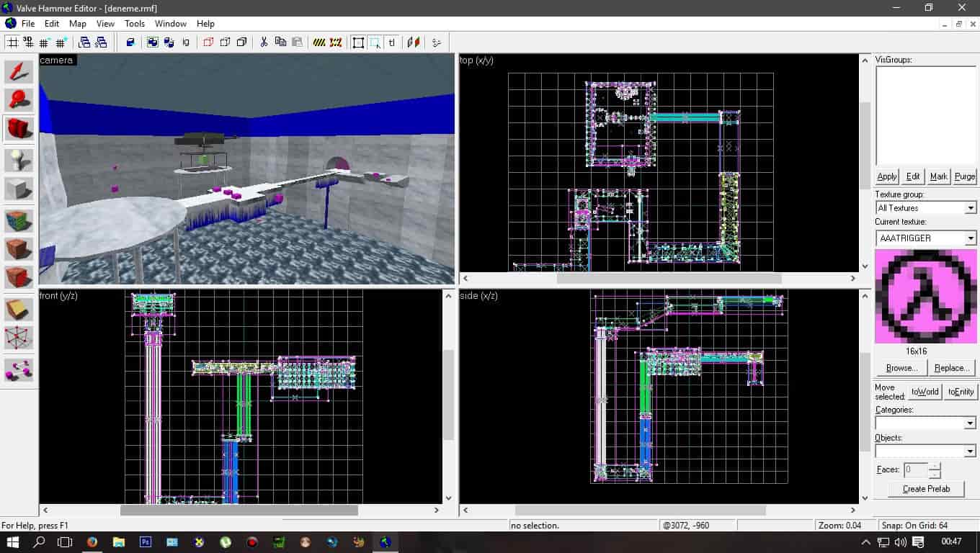This screenshot has height=553, width=980.
Task: Click the VisGroups Purge button
Action: click(965, 176)
